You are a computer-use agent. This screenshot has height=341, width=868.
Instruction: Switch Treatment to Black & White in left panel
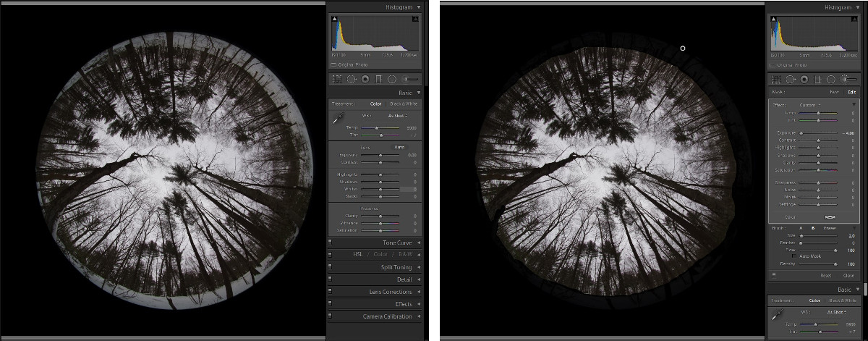404,104
